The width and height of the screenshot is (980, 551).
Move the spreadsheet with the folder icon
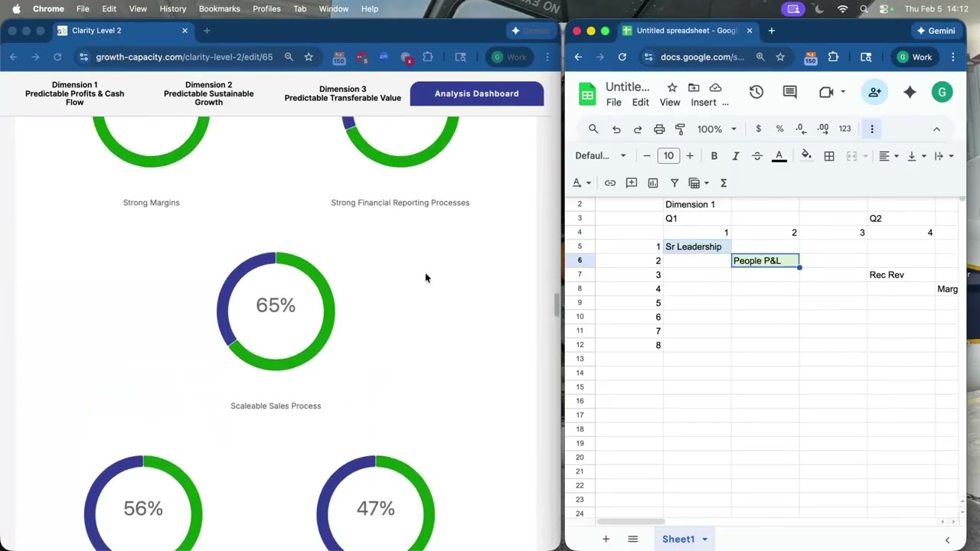tap(694, 87)
